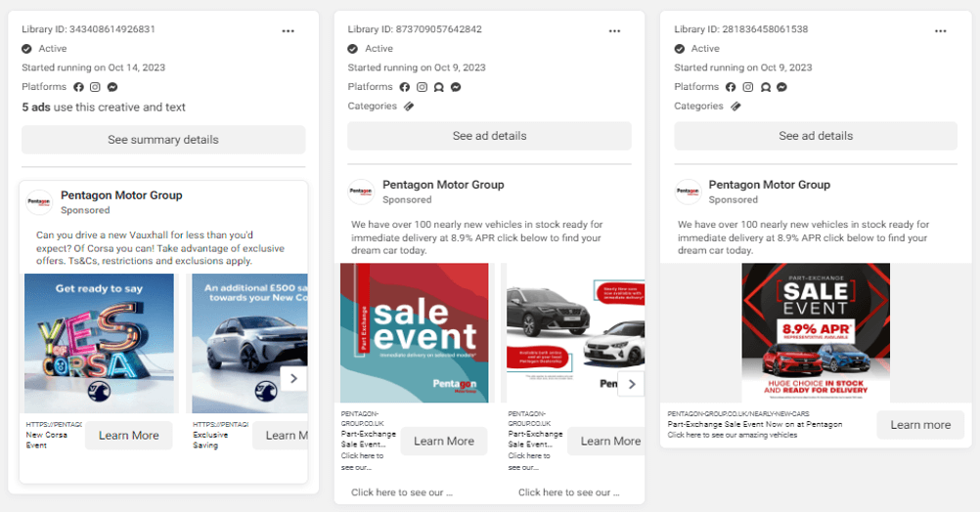Open Pentagon Motor Group name in ad 281836458061538
980x512 pixels.
(770, 185)
